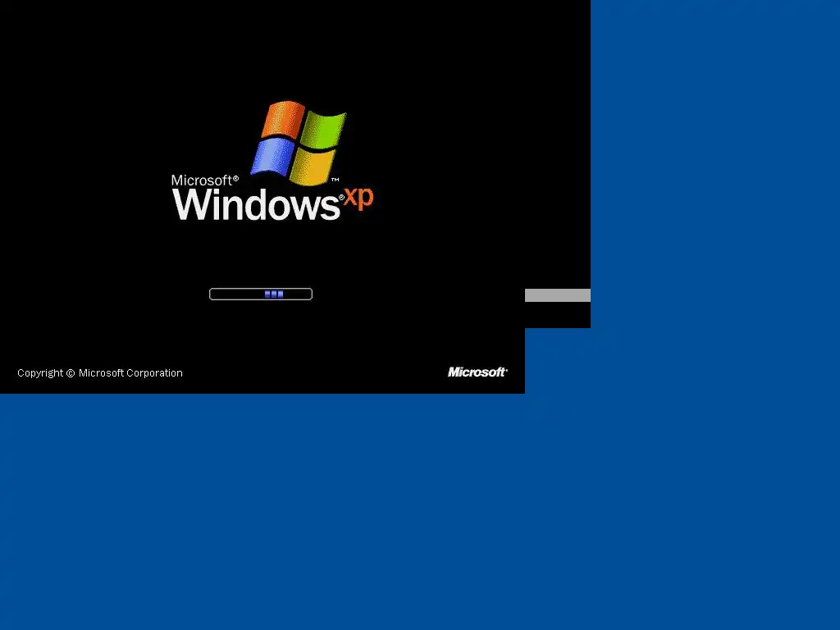The width and height of the screenshot is (840, 630).
Task: Click the orange "xp" text
Action: [358, 199]
